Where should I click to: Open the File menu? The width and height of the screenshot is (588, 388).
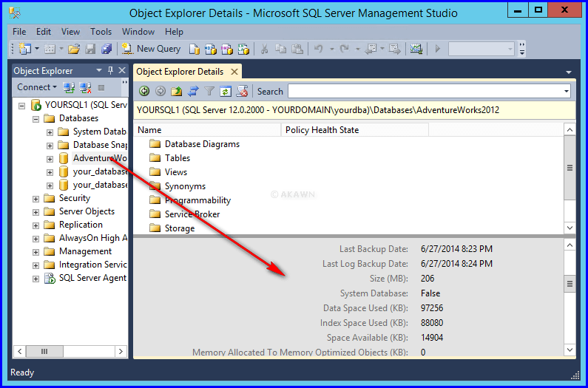click(19, 32)
